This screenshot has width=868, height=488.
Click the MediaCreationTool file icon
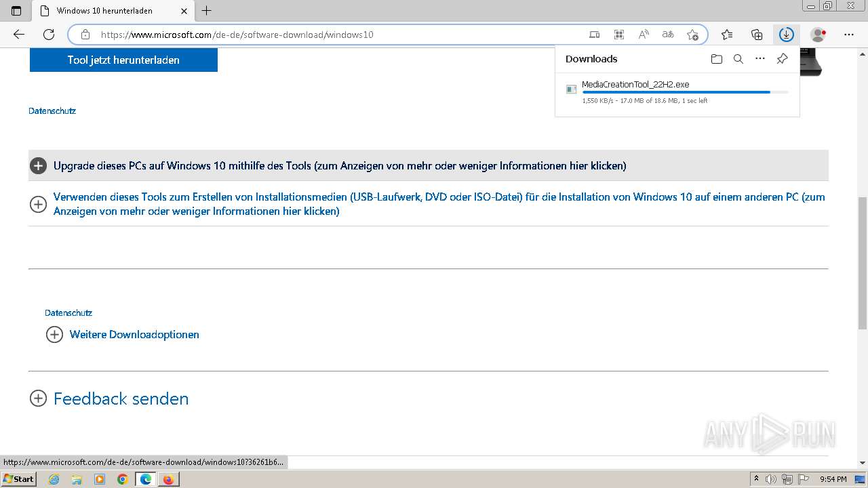[x=572, y=89]
